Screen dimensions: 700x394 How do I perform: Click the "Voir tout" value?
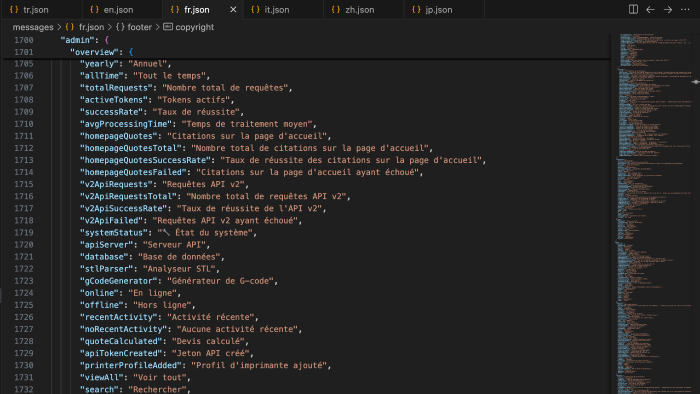click(x=159, y=377)
